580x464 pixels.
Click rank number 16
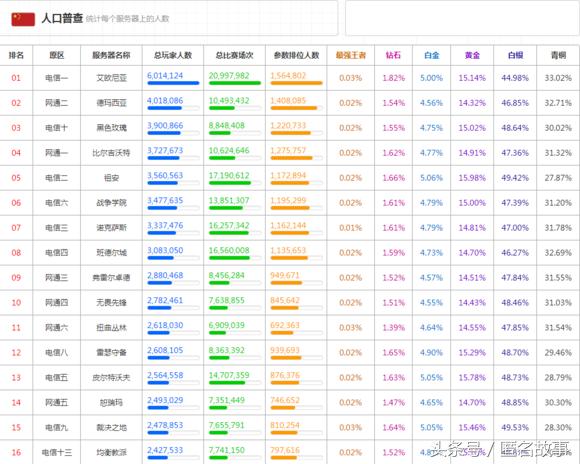pyautogui.click(x=16, y=453)
